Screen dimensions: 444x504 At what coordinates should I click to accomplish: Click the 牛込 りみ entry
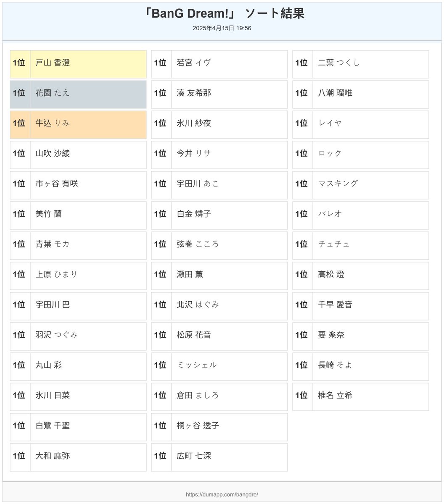click(78, 125)
